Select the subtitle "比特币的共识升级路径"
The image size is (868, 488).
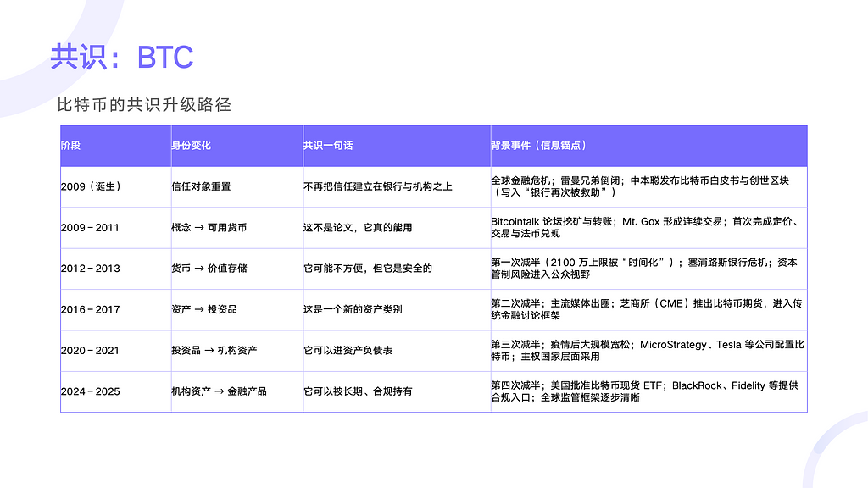(x=143, y=105)
